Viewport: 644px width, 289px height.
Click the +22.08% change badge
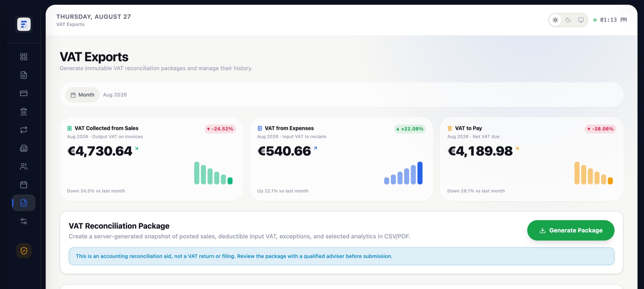410,129
